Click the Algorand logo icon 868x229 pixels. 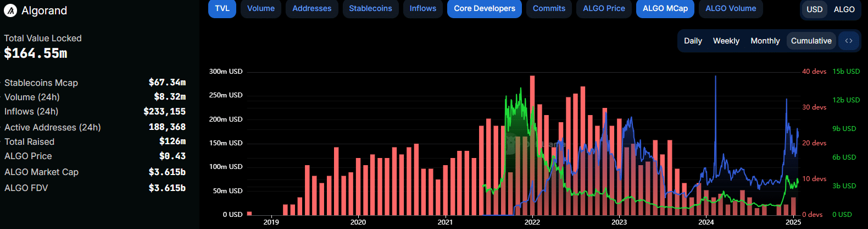[x=10, y=10]
